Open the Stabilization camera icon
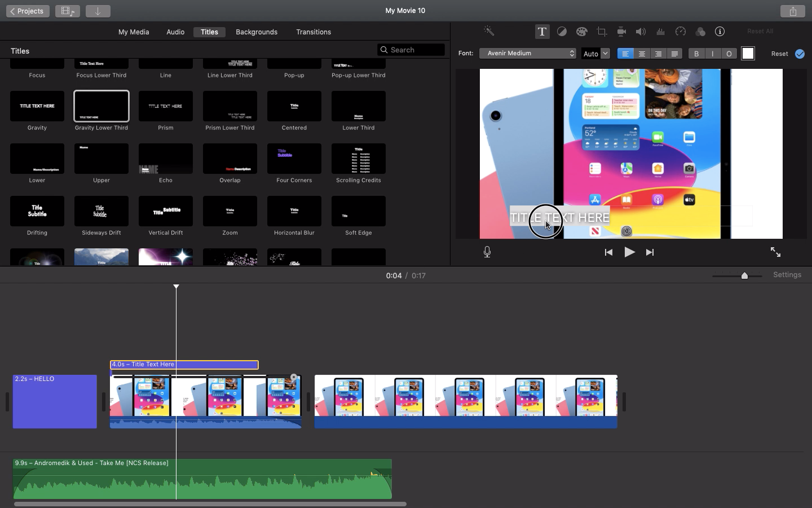Image resolution: width=812 pixels, height=508 pixels. pyautogui.click(x=621, y=32)
